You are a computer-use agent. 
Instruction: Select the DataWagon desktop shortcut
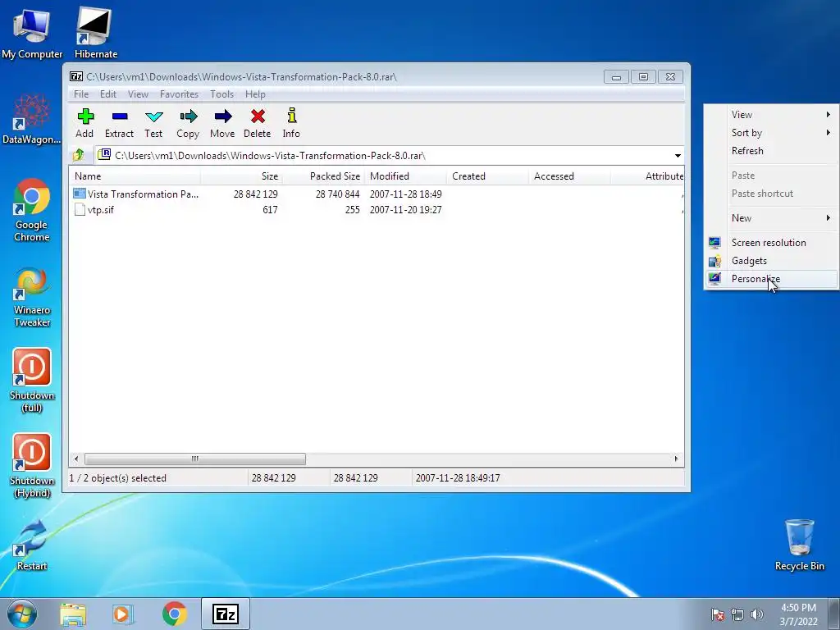32,119
